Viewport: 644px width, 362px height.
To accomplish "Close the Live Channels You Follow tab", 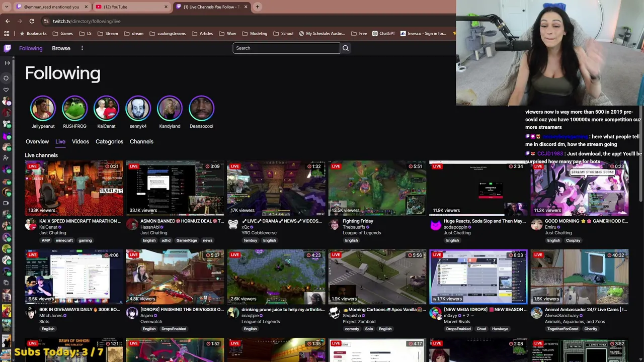I will coord(246,7).
